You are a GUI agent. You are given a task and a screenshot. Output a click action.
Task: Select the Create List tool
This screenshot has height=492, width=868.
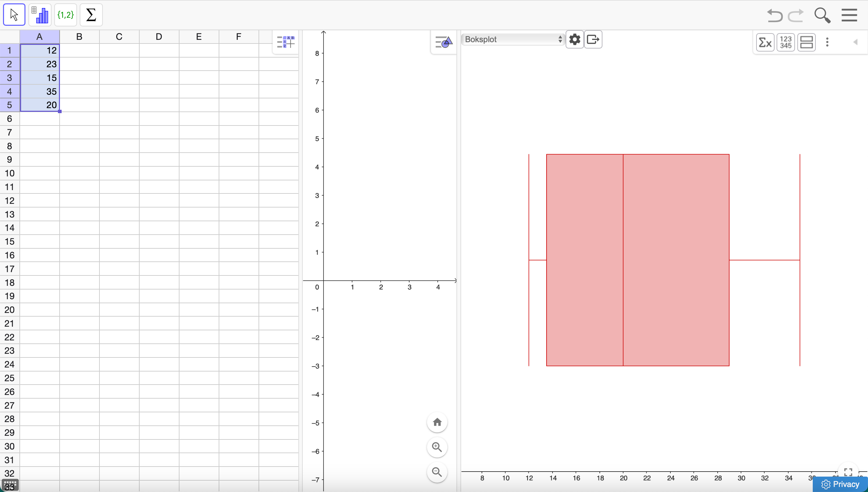[x=66, y=15]
